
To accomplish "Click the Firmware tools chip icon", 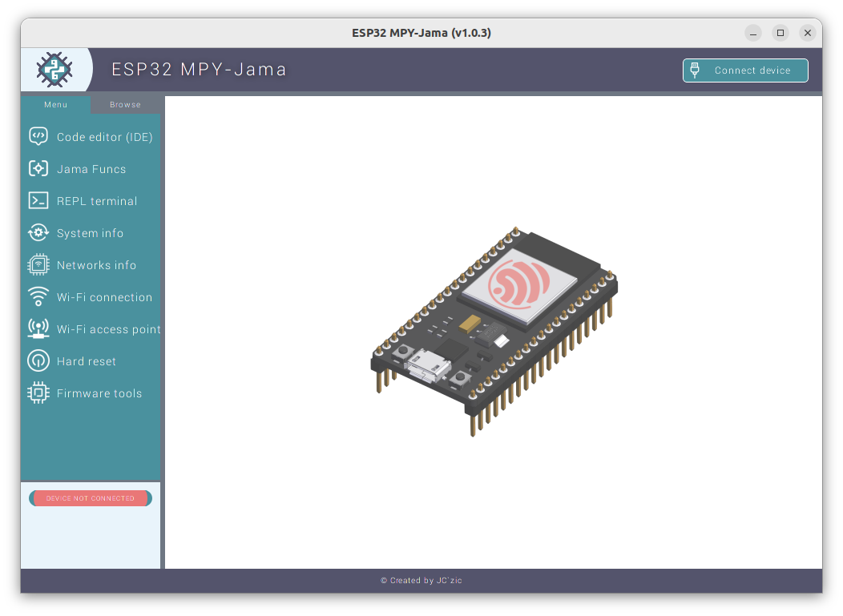I will (x=38, y=393).
